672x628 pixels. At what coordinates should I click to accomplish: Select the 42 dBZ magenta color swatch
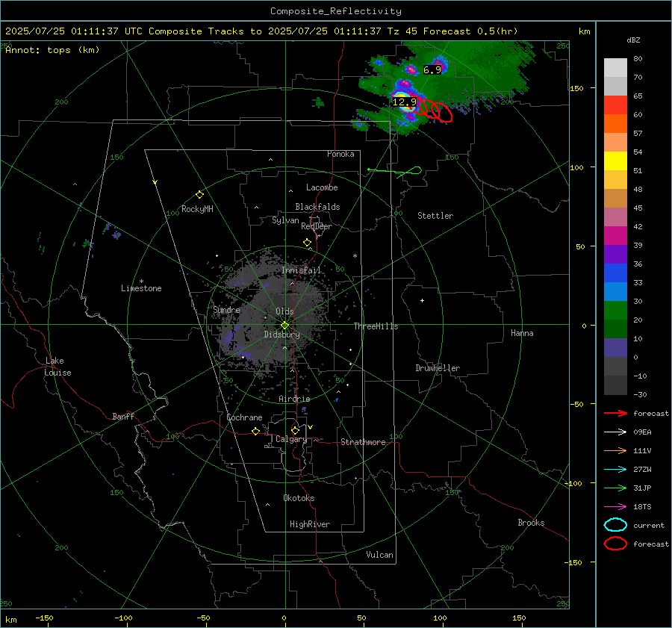tap(615, 235)
